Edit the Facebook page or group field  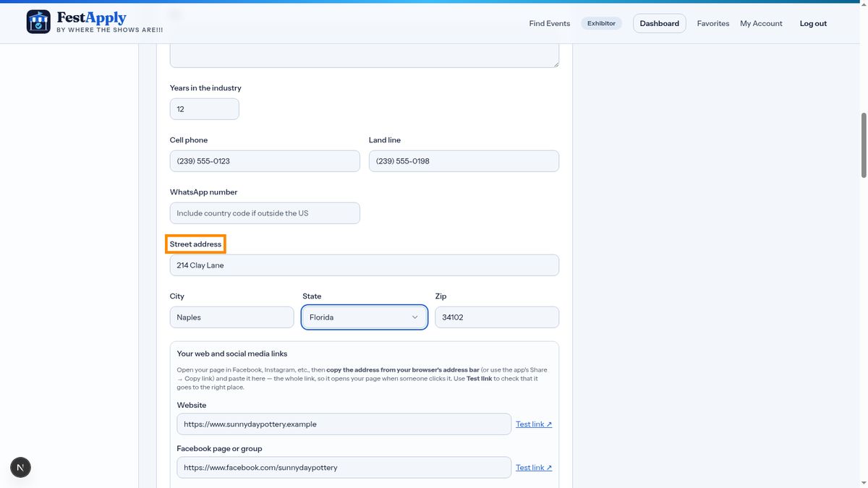[x=344, y=468]
